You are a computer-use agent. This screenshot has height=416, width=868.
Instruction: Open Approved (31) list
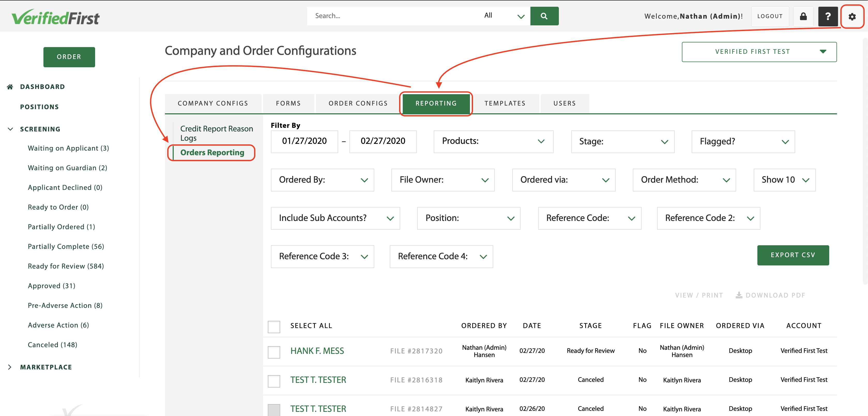[x=51, y=286]
